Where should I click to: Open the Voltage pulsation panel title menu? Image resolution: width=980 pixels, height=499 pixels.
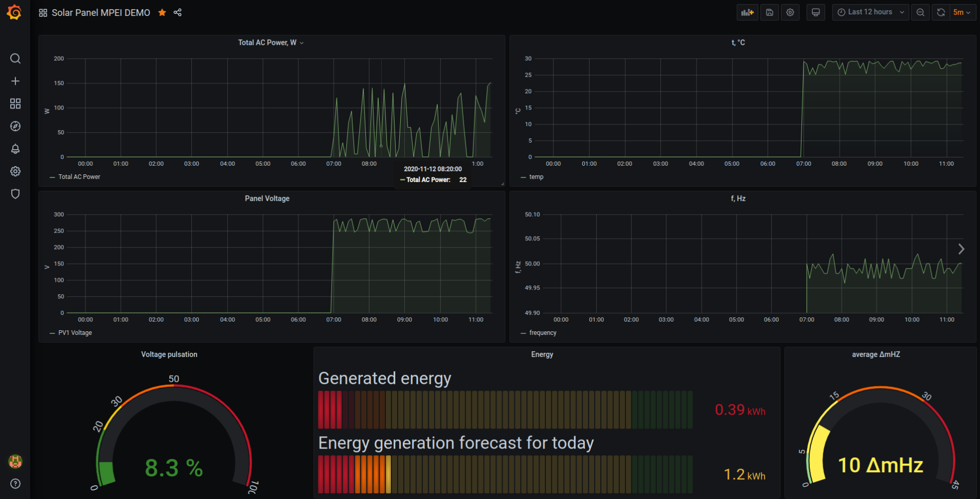coord(169,354)
